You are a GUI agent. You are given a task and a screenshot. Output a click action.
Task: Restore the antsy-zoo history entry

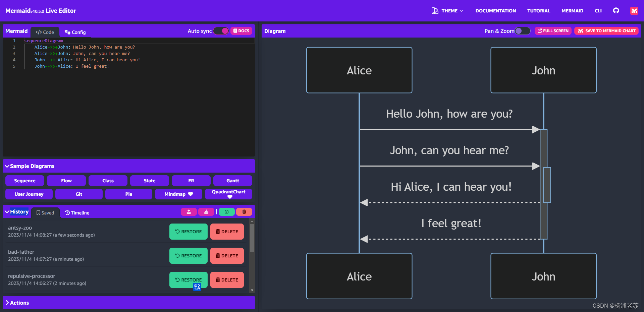(x=189, y=232)
